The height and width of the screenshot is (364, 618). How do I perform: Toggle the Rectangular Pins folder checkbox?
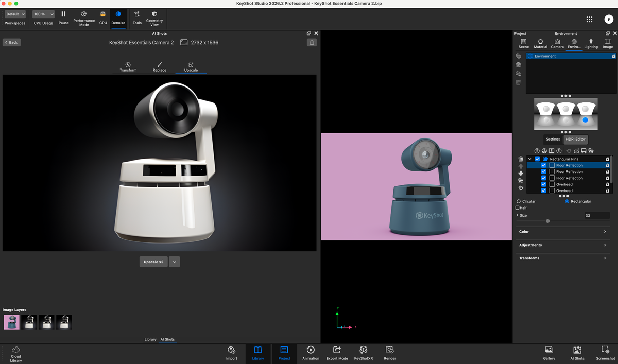(x=537, y=159)
